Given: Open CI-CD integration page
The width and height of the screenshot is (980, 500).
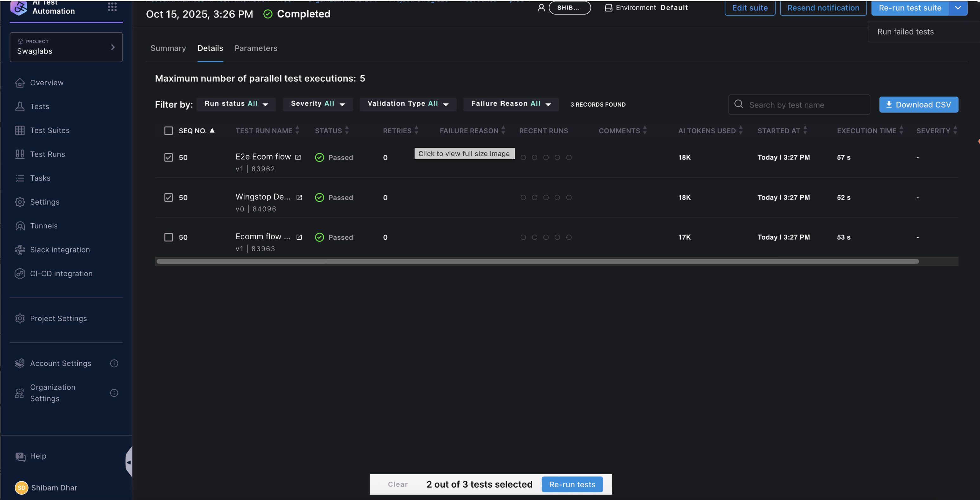Looking at the screenshot, I should pyautogui.click(x=61, y=273).
